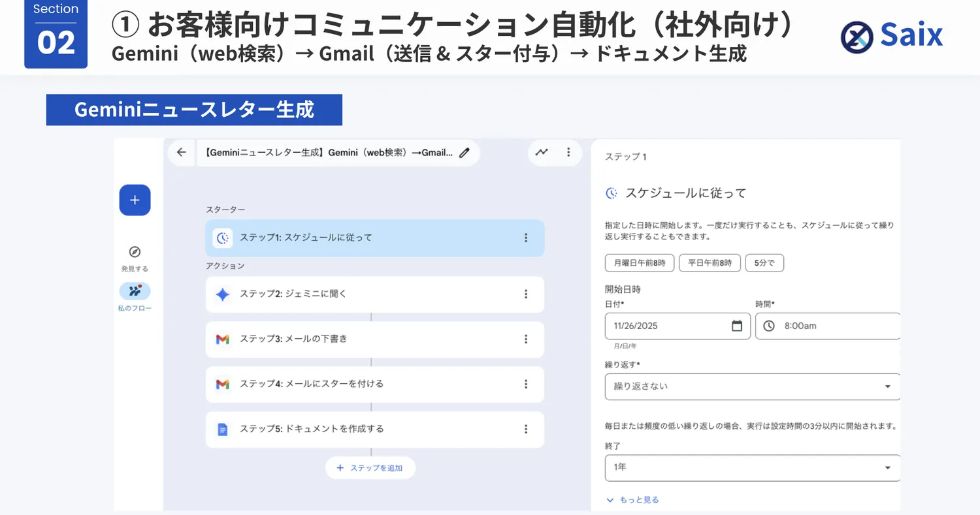Viewport: 980px width, 515px height.
Task: Open the 私のフロー icon
Action: (135, 291)
